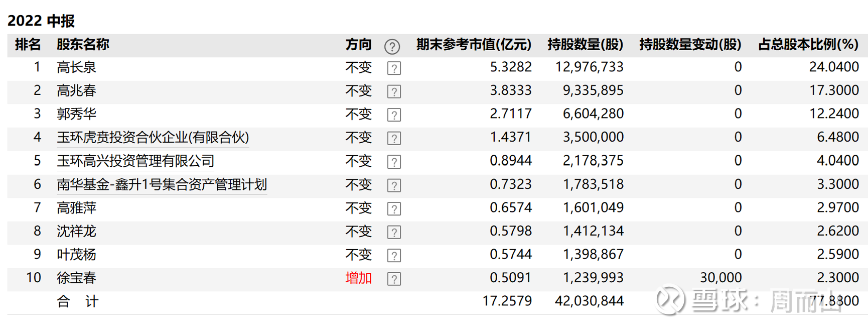Open 玉环高兴投资管理有限公司 shareholder link
The image size is (868, 328).
[x=135, y=161]
